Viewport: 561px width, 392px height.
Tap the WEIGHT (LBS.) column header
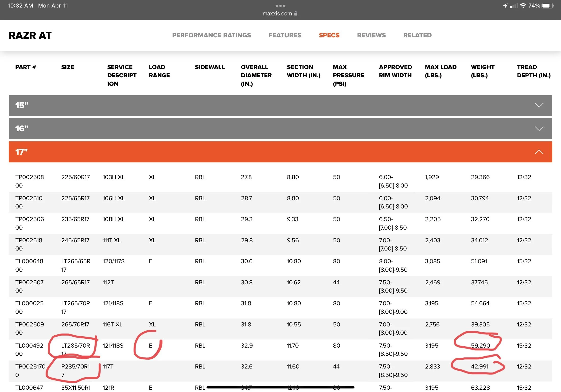[x=483, y=71]
